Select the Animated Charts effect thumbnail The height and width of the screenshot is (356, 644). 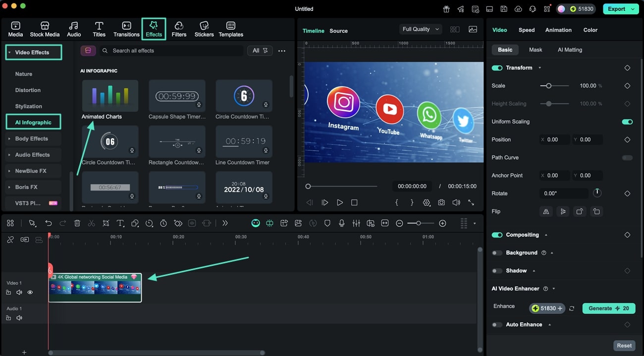pyautogui.click(x=110, y=95)
